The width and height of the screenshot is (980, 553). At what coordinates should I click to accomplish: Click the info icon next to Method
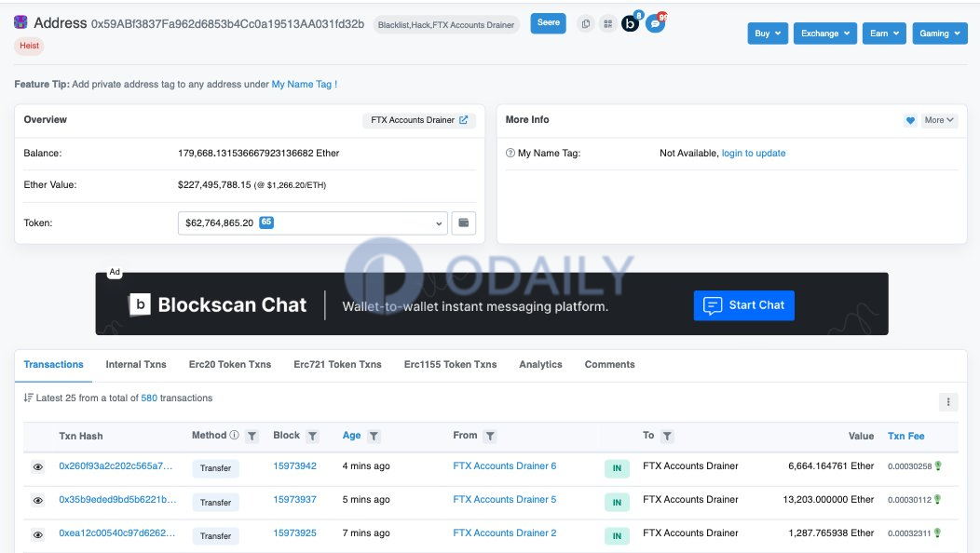tap(235, 435)
